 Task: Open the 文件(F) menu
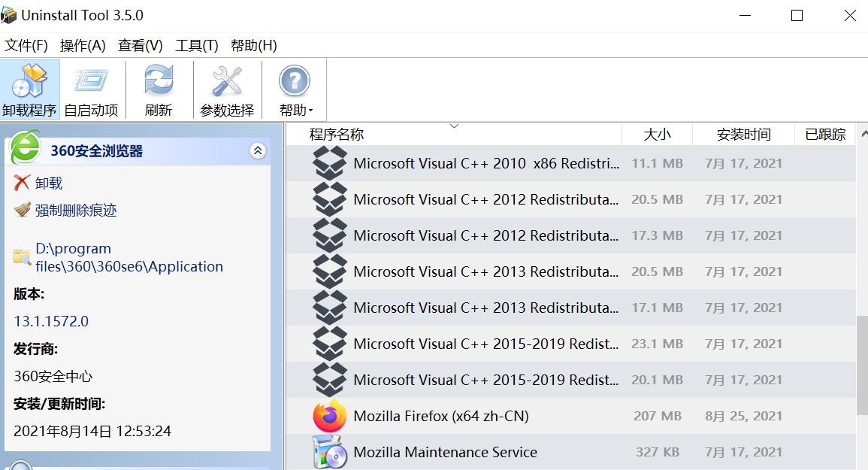point(26,46)
